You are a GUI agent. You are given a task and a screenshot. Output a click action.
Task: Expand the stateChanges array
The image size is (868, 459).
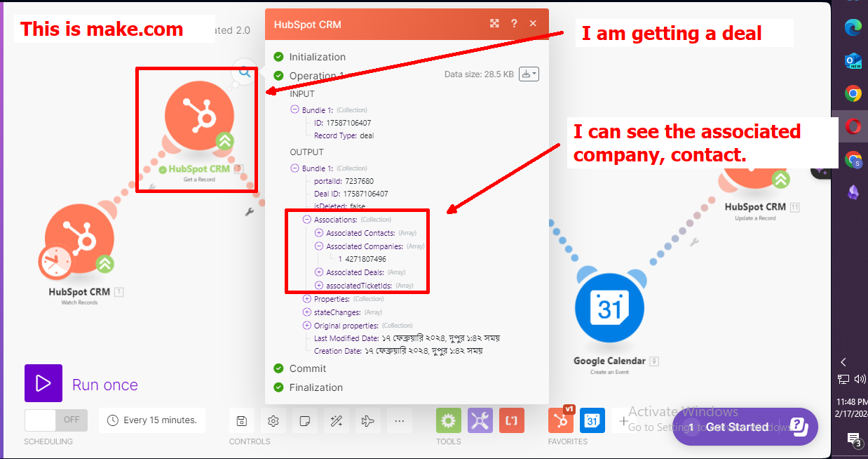pyautogui.click(x=307, y=312)
